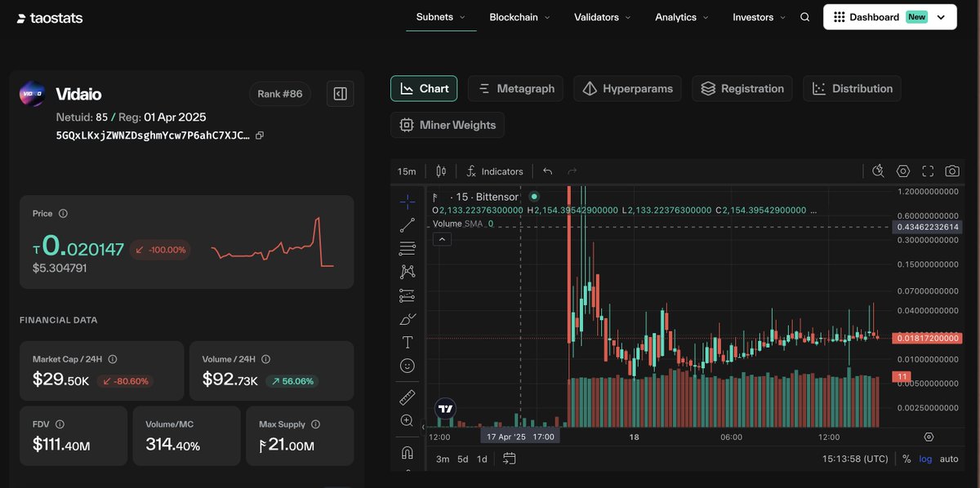980x488 pixels.
Task: Select the XABCD pattern tool
Action: click(x=407, y=272)
